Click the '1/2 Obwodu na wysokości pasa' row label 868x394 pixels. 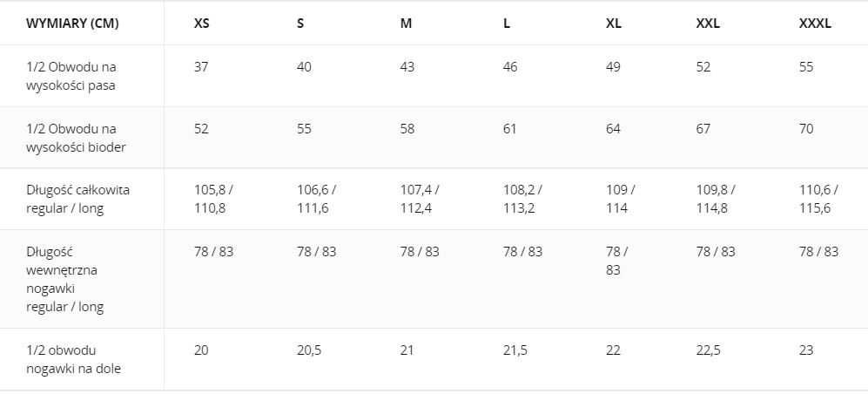pos(71,76)
